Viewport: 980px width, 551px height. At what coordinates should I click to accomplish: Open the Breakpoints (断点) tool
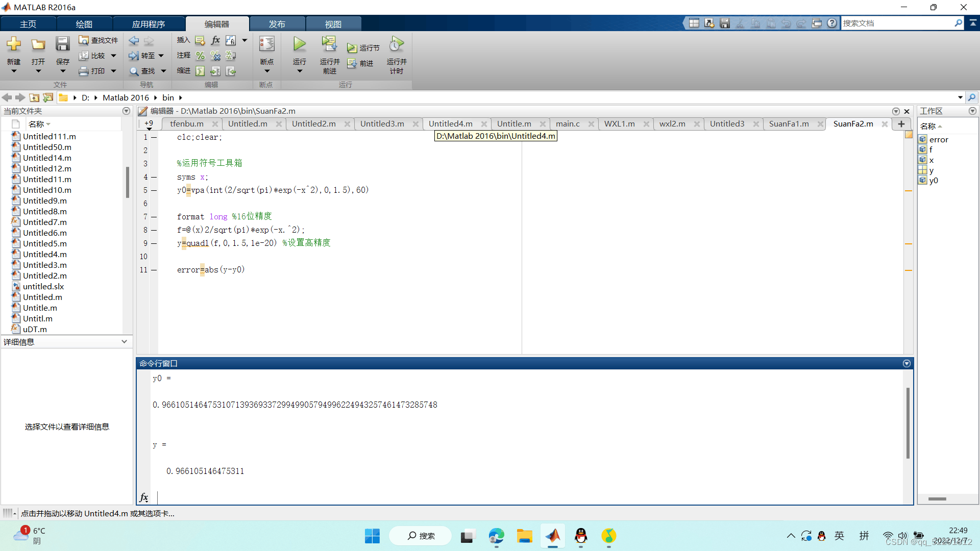click(x=266, y=45)
